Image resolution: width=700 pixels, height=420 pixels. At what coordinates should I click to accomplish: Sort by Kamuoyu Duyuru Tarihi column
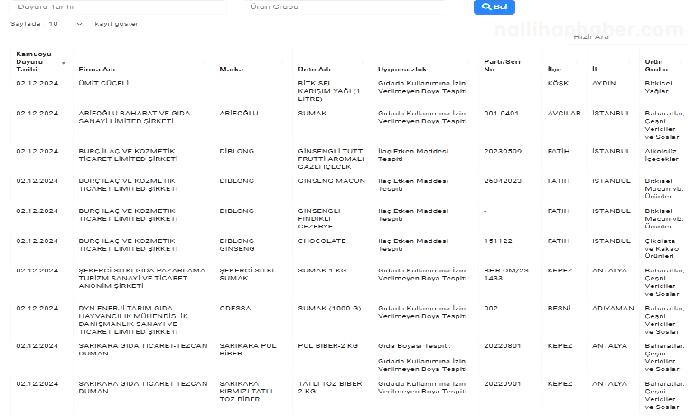41,61
